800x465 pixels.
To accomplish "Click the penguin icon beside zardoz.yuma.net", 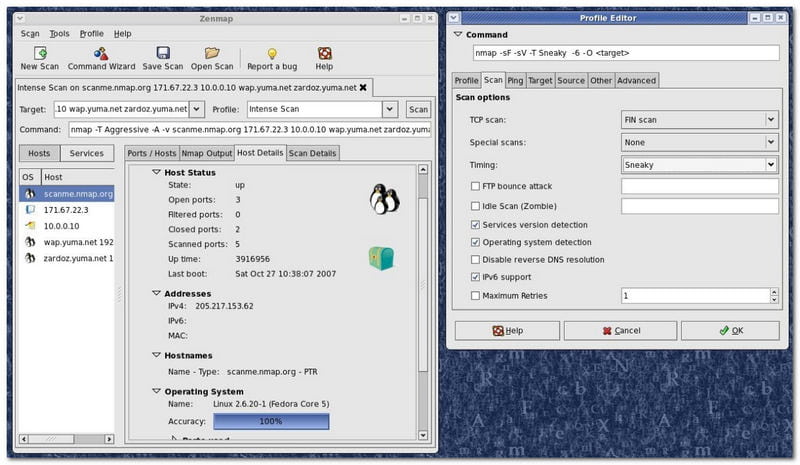I will click(30, 258).
